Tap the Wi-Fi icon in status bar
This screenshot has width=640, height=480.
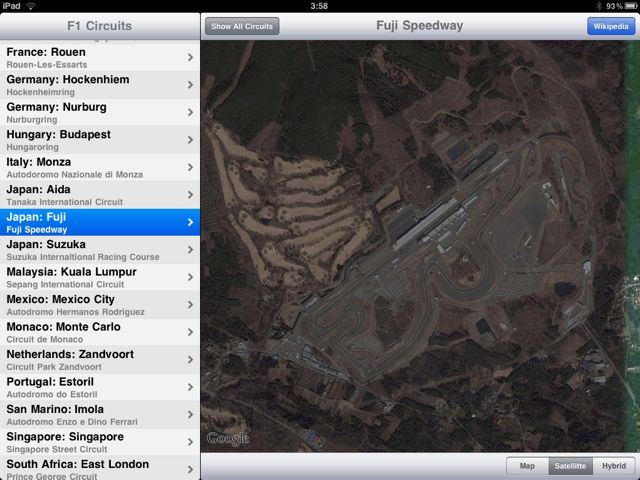point(31,6)
